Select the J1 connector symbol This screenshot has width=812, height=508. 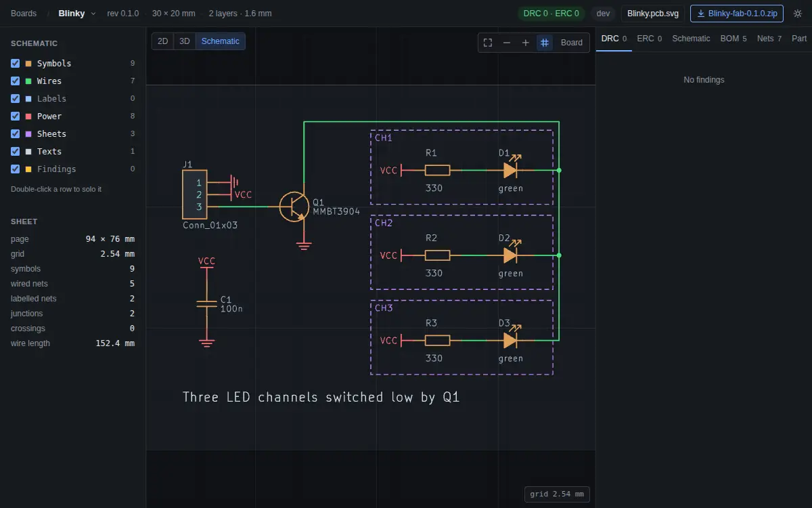point(194,194)
